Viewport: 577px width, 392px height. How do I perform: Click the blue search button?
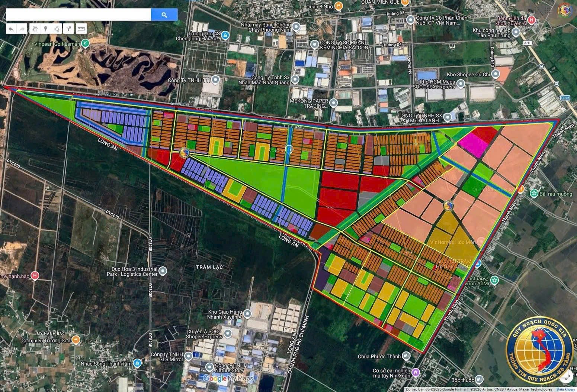click(x=164, y=14)
